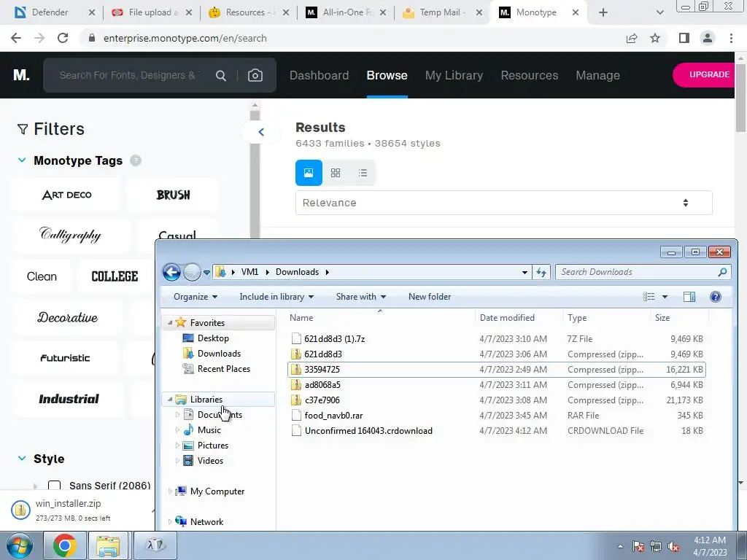Click the taskbar clock showing 4:12 AM
Screen dimensions: 747x560
click(710, 546)
